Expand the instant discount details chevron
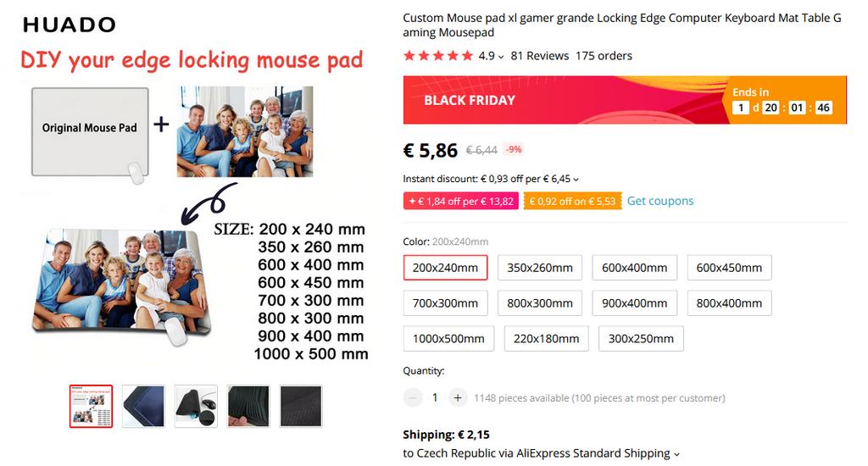Image resolution: width=868 pixels, height=466 pixels. point(576,180)
